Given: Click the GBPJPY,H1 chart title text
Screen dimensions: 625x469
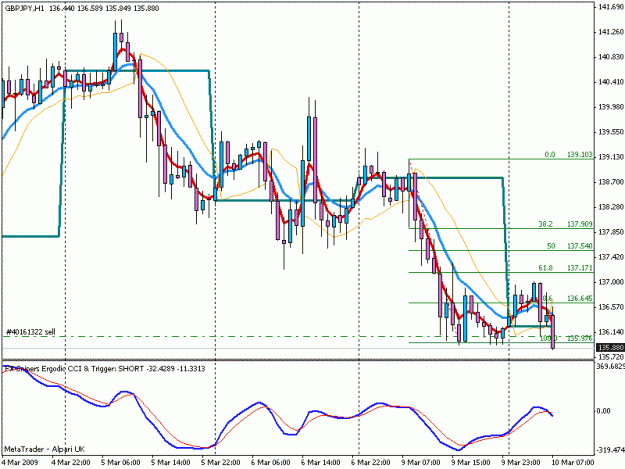Looking at the screenshot, I should (x=25, y=8).
